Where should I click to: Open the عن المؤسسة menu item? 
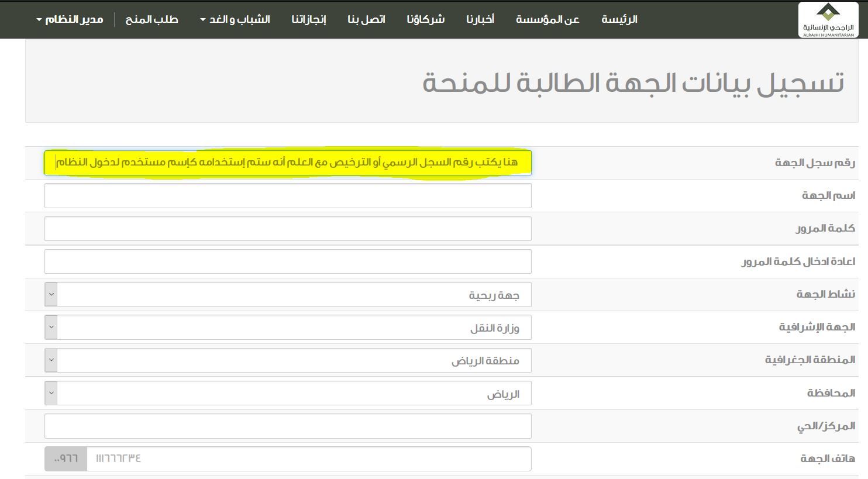pos(547,19)
